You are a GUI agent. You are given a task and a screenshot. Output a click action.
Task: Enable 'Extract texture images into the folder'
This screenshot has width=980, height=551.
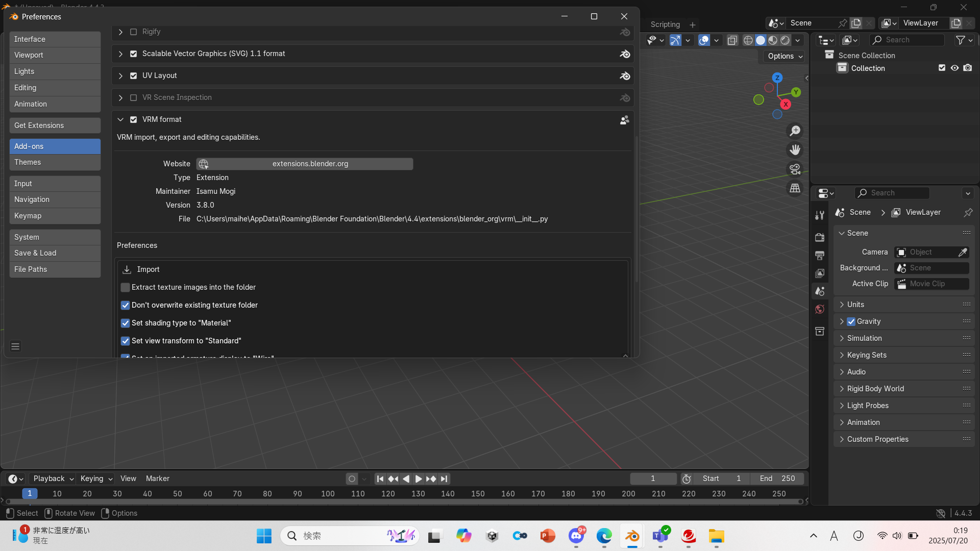point(125,287)
